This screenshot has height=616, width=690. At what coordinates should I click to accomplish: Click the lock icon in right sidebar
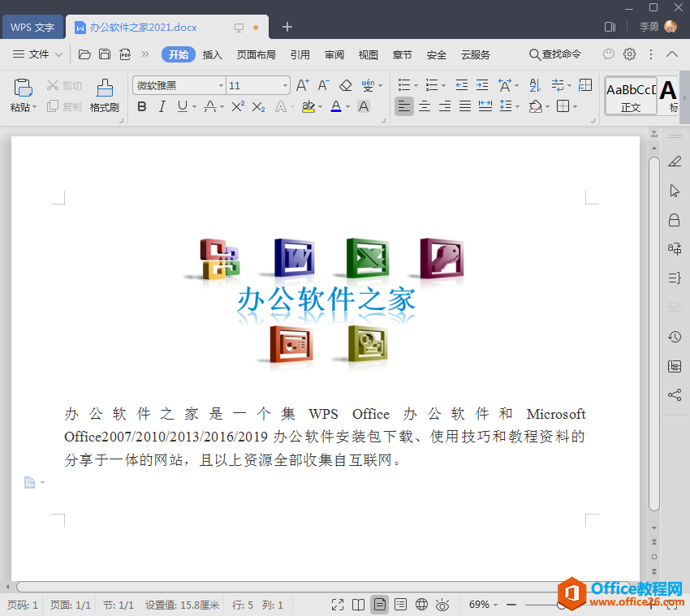coord(674,220)
